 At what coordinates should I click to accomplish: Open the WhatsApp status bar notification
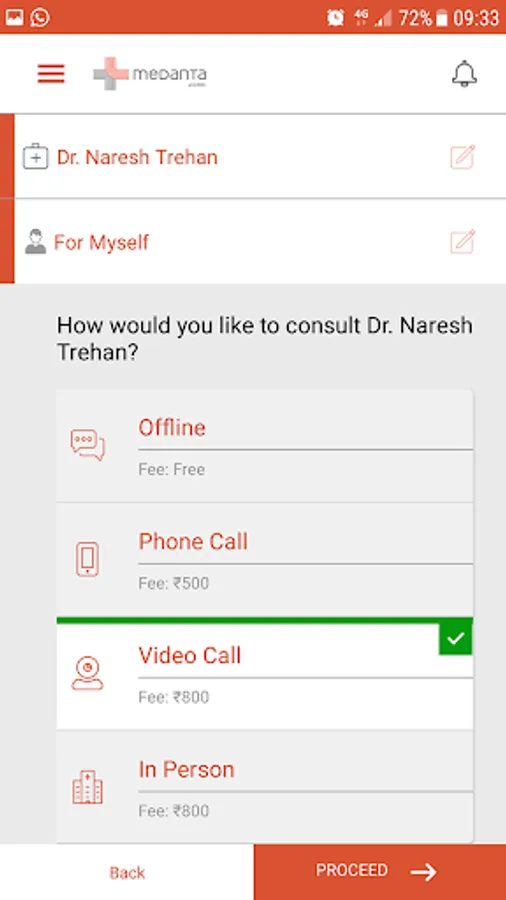point(40,17)
